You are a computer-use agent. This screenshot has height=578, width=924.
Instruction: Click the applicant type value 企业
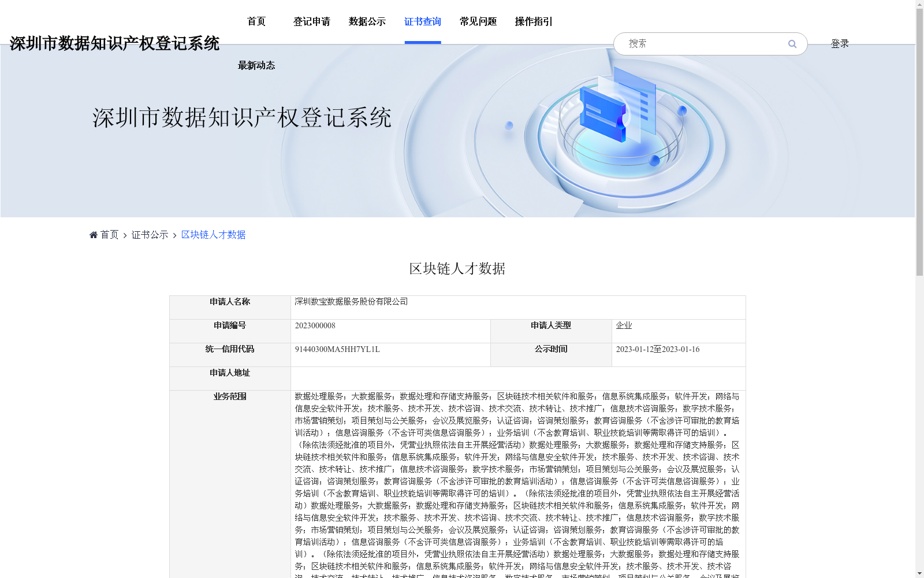point(624,325)
